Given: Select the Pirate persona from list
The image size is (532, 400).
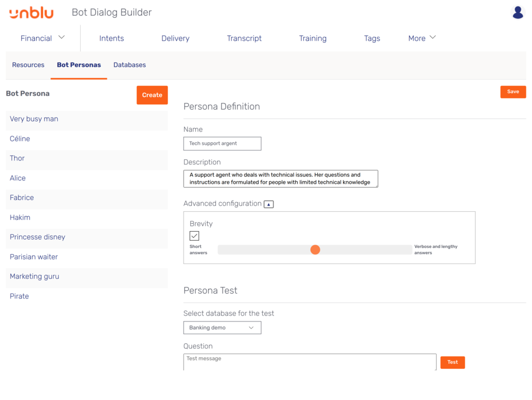Looking at the screenshot, I should (x=19, y=296).
